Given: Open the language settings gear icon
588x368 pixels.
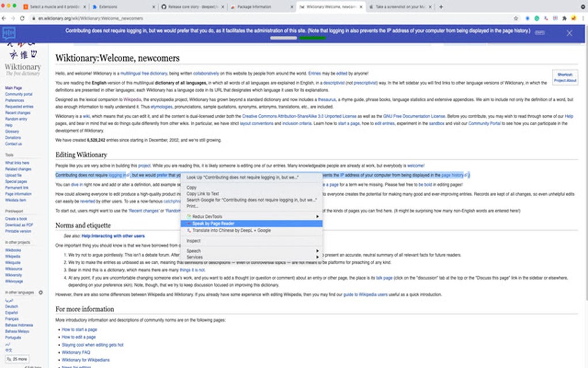Looking at the screenshot, I should (x=41, y=292).
